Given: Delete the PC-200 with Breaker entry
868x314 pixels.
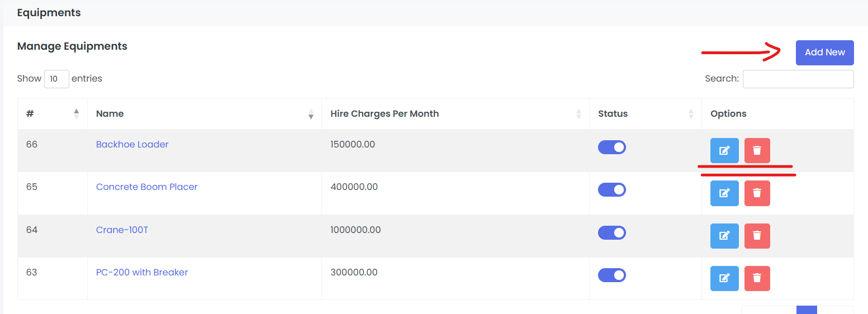Looking at the screenshot, I should (757, 278).
